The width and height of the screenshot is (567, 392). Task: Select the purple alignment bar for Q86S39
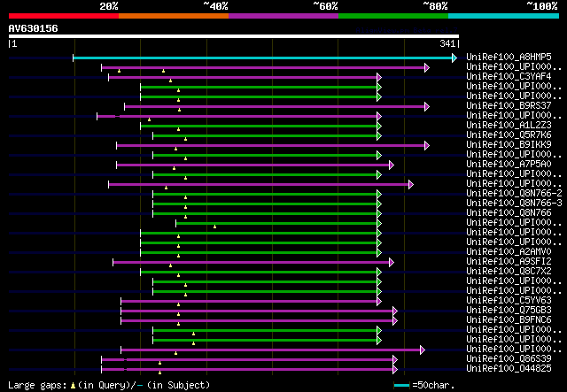[x=247, y=360]
